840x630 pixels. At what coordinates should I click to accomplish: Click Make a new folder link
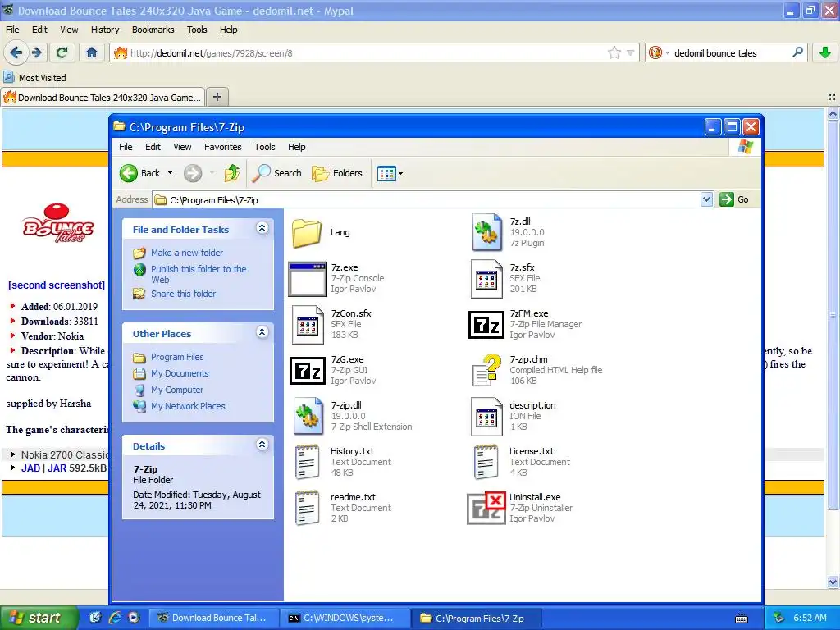[187, 253]
